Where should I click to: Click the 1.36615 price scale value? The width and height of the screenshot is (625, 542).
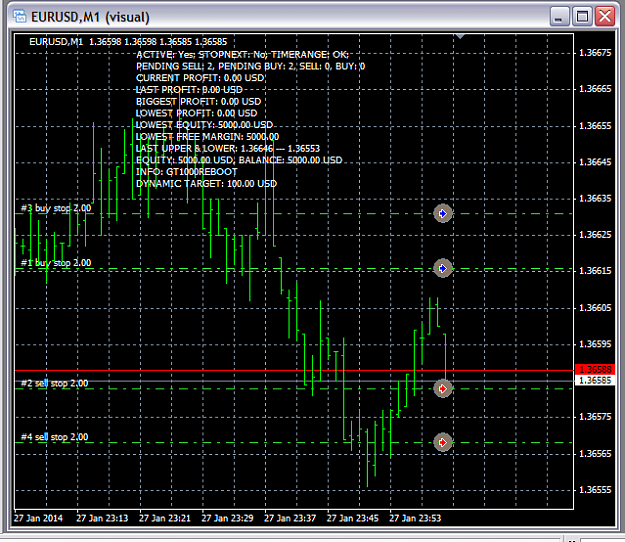(595, 271)
